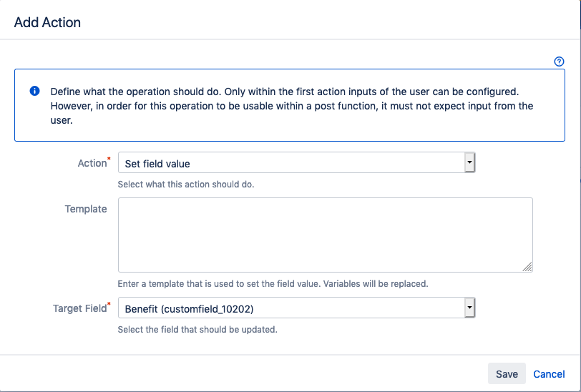581x392 pixels.
Task: Open the Target Field dropdown showing Benefit
Action: (x=290, y=308)
